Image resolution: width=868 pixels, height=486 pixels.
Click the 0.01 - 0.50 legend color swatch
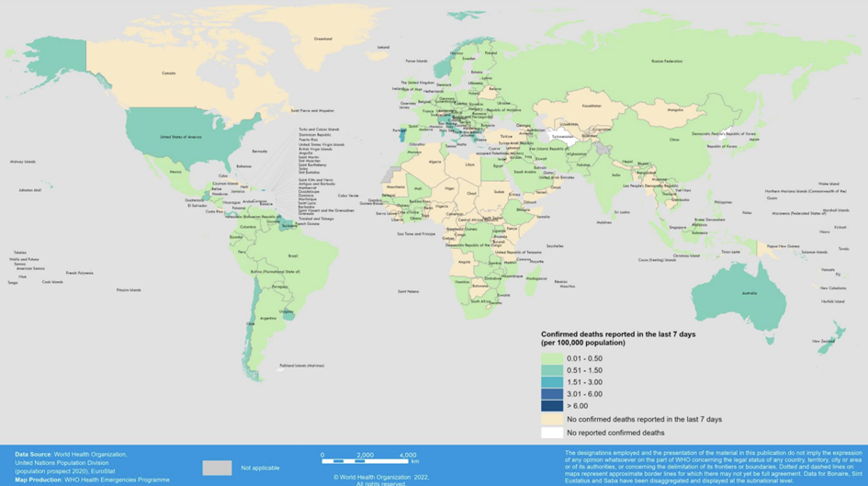pyautogui.click(x=551, y=358)
